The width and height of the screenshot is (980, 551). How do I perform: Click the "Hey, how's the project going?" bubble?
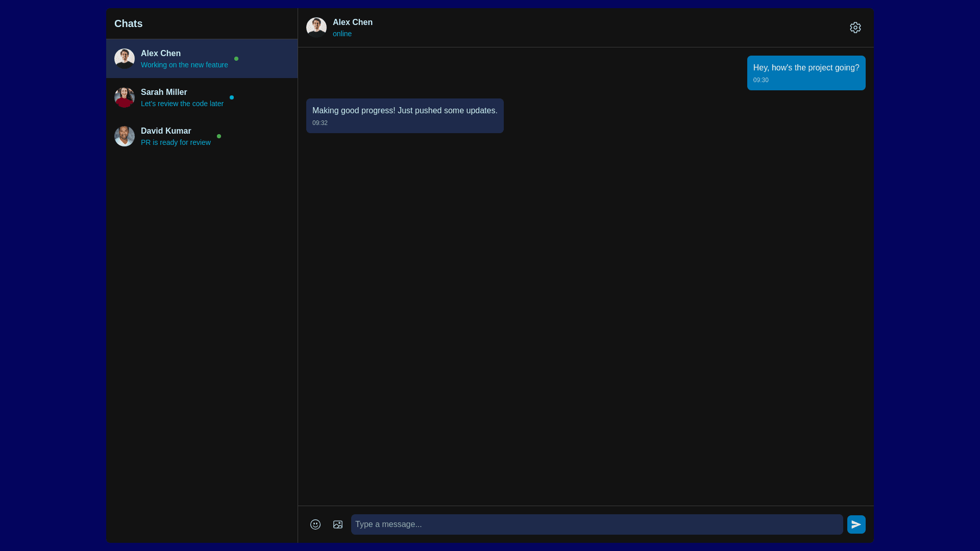click(x=806, y=72)
